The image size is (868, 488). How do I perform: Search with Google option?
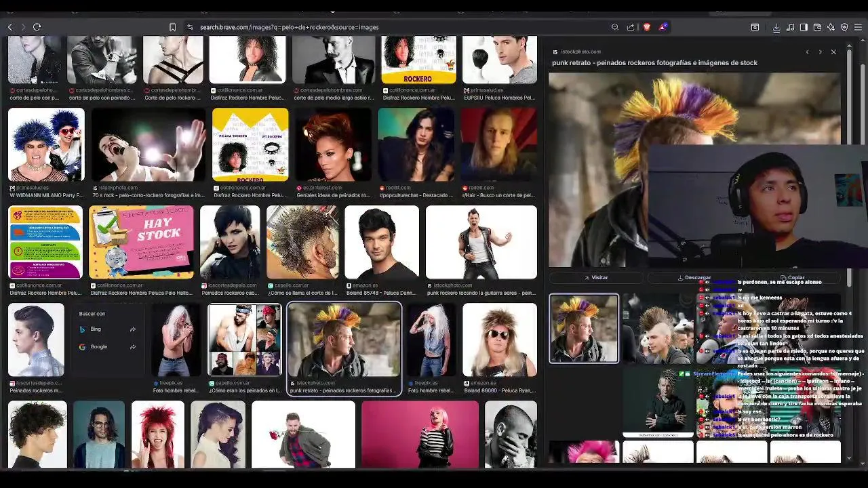[99, 346]
